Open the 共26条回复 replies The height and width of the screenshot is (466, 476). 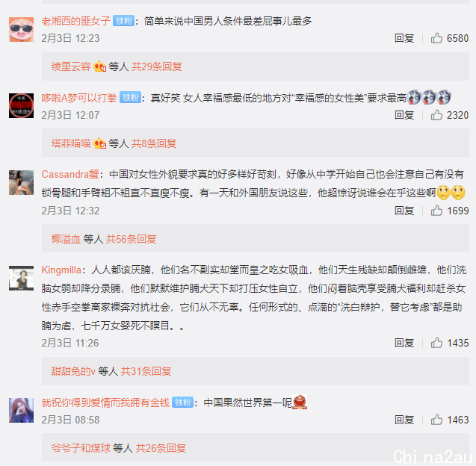[x=161, y=448]
